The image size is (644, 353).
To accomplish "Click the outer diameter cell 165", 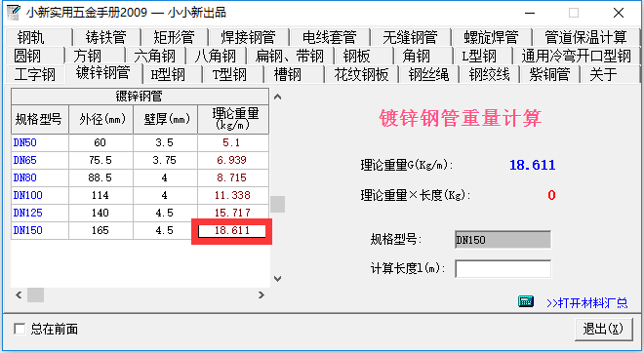I will 101,231.
